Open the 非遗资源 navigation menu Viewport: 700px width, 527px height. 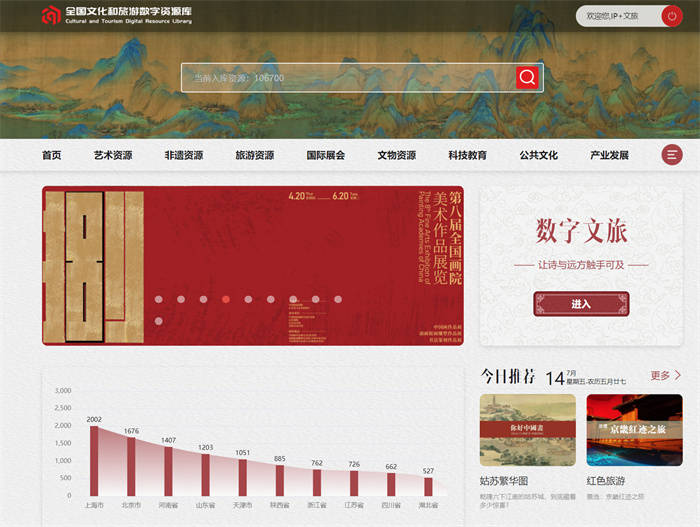pos(184,156)
